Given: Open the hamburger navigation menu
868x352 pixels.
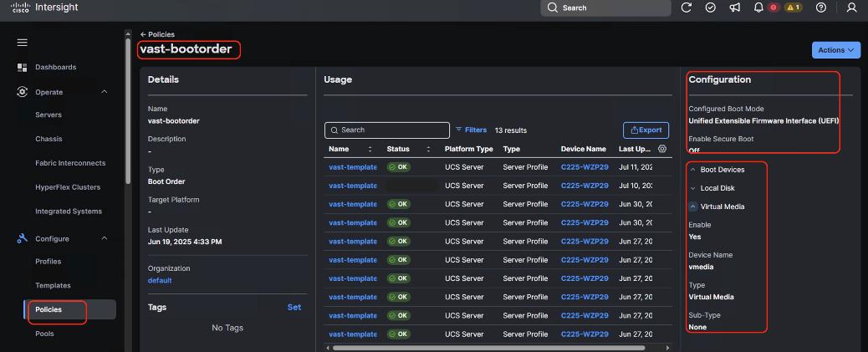Looking at the screenshot, I should [23, 43].
